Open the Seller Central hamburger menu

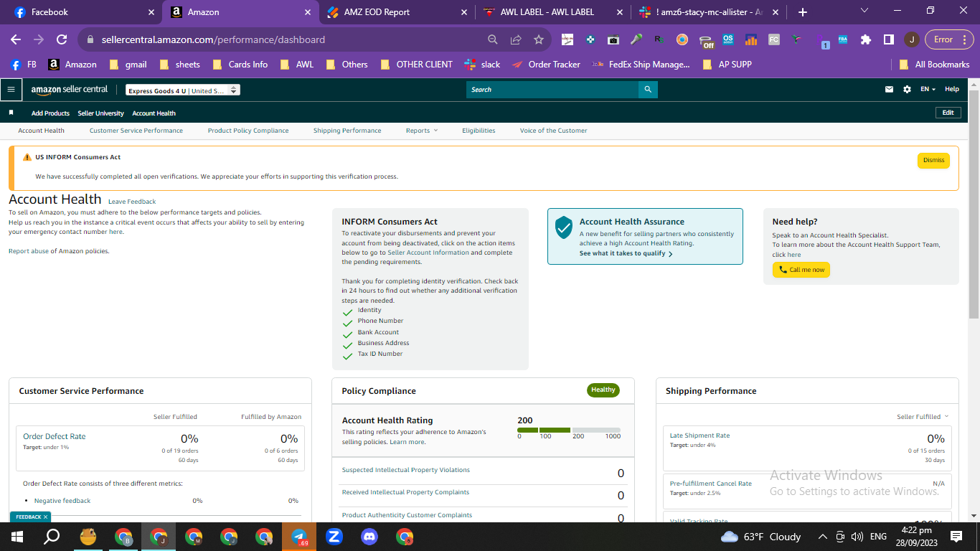[11, 90]
